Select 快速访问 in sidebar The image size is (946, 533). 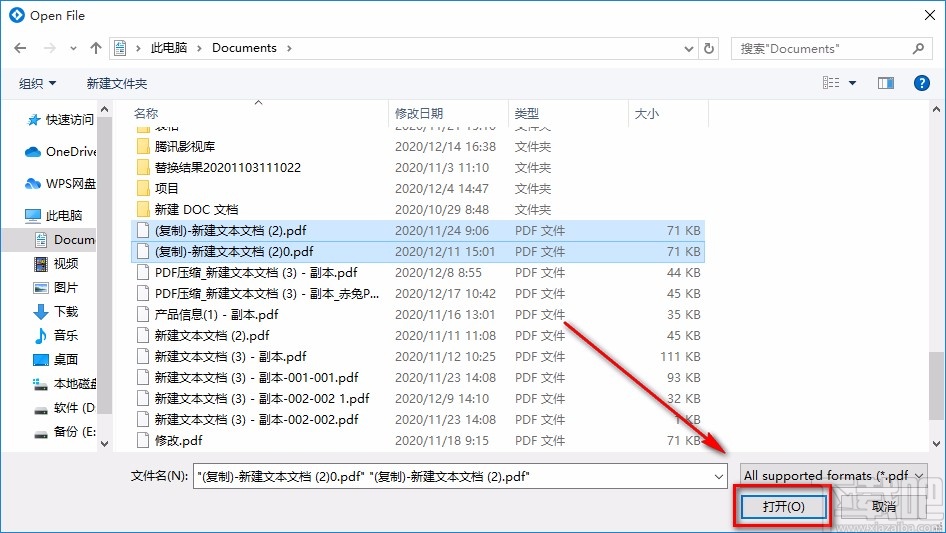click(x=61, y=120)
